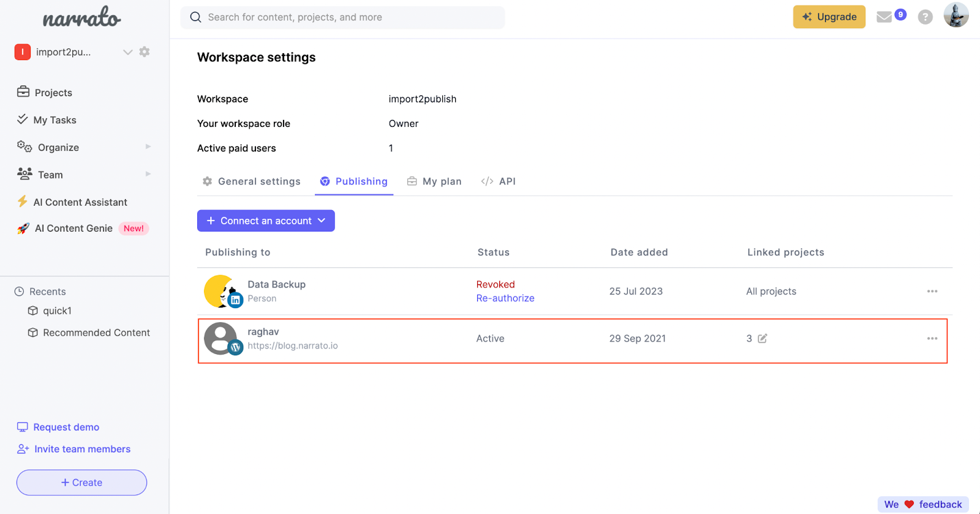This screenshot has height=514, width=980.
Task: Open Organize in the sidebar
Action: 48,147
